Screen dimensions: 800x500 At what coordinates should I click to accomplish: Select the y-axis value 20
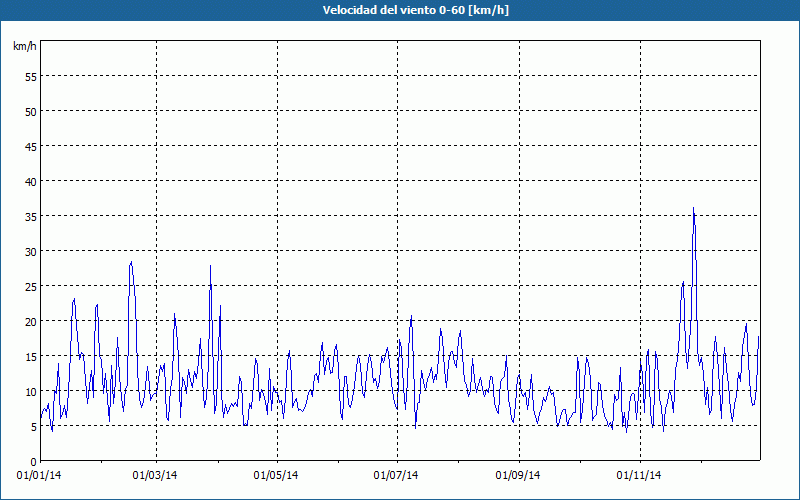click(31, 321)
